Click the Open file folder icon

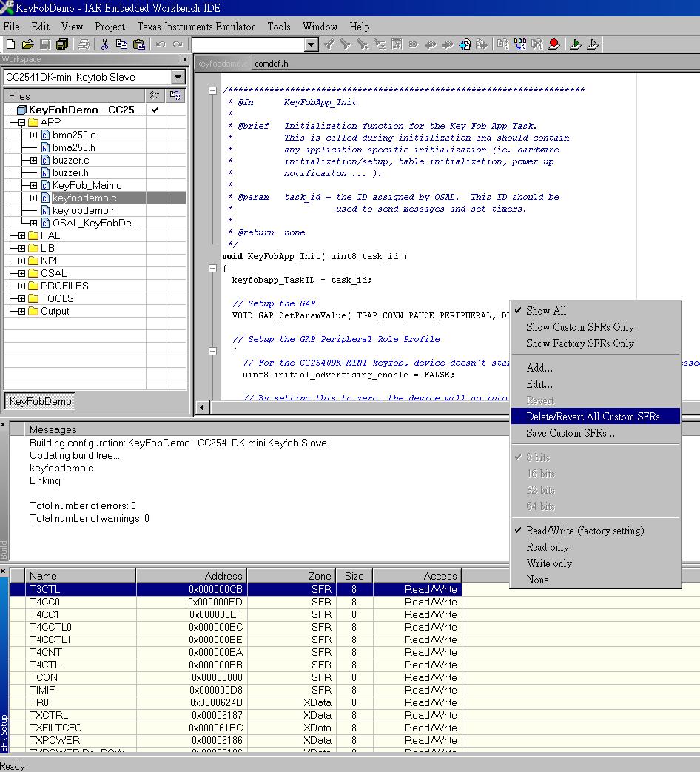tap(27, 45)
